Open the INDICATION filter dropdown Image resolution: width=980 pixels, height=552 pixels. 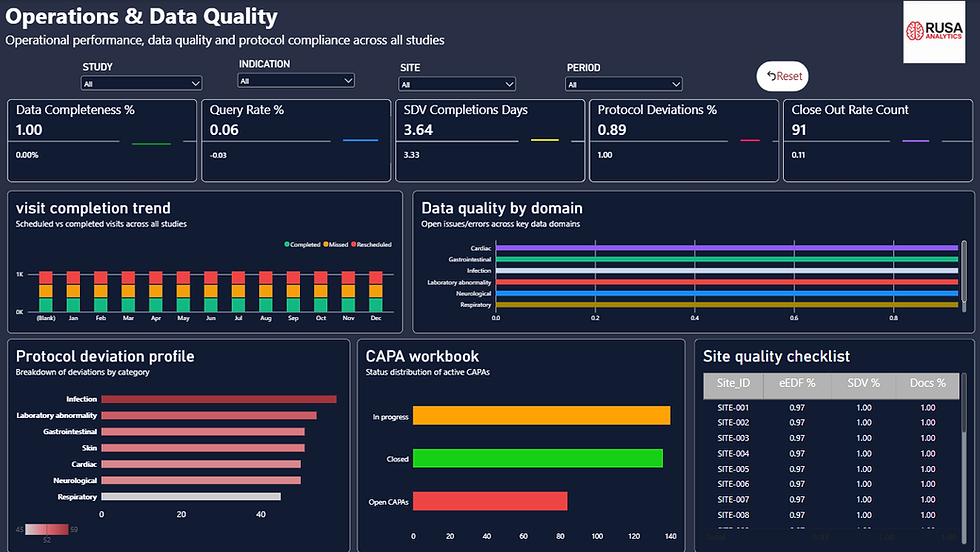pos(296,81)
